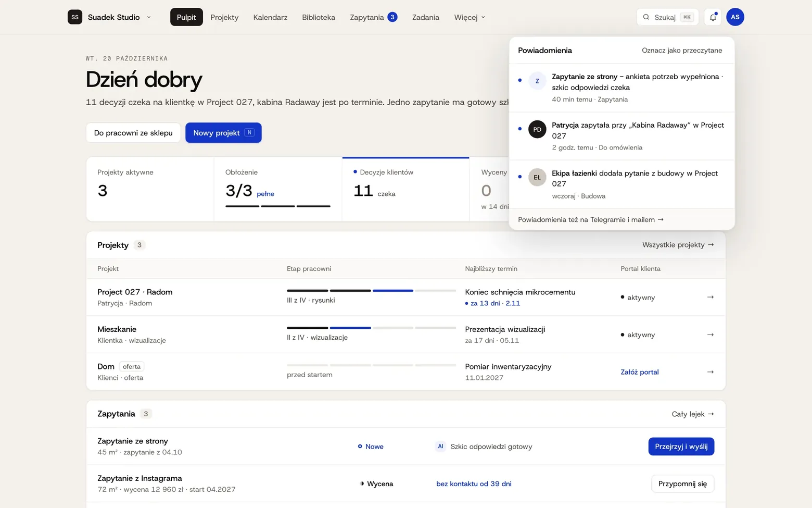Click Załóż portal link for Dom
This screenshot has height=508, width=812.
640,372
